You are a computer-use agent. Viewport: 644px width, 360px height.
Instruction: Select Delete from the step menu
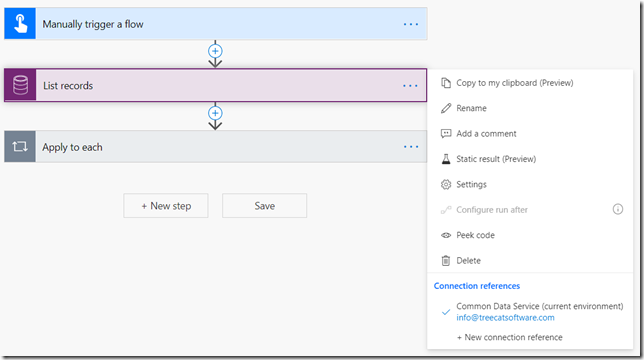point(468,260)
